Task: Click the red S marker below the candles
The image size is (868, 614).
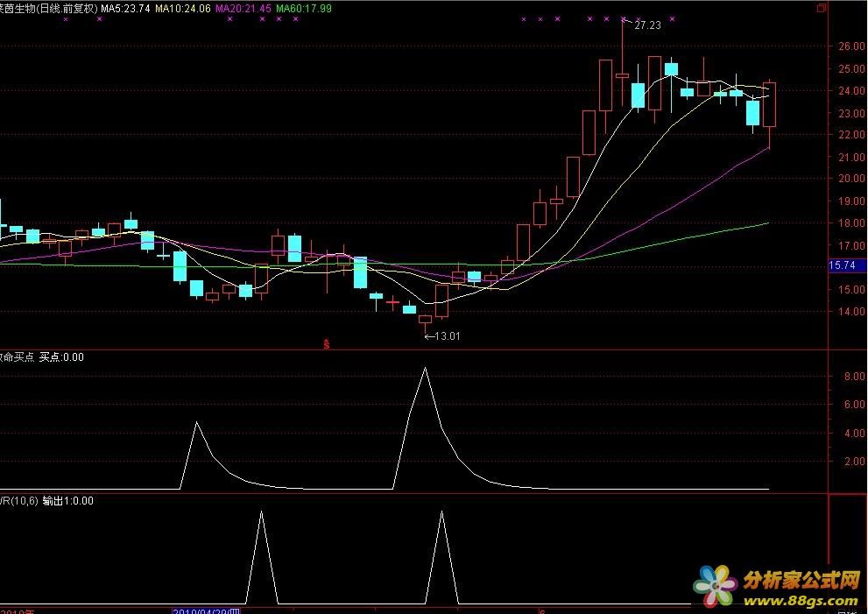Action: pos(327,344)
